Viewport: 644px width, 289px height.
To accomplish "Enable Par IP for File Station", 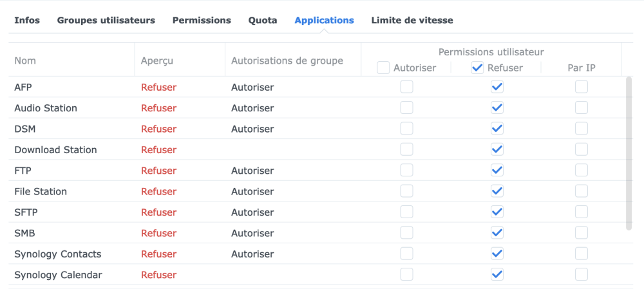I will [582, 191].
